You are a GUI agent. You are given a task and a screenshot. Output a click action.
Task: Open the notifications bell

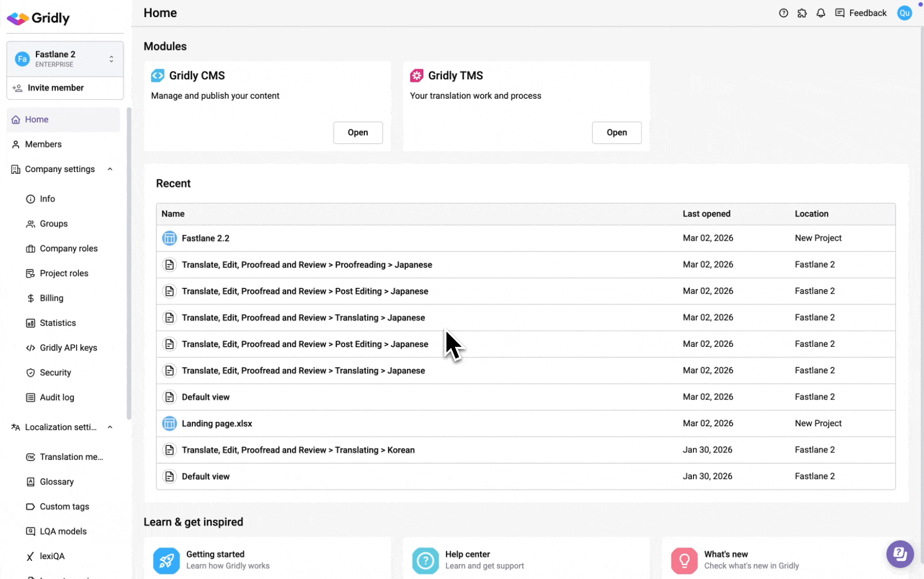tap(821, 13)
